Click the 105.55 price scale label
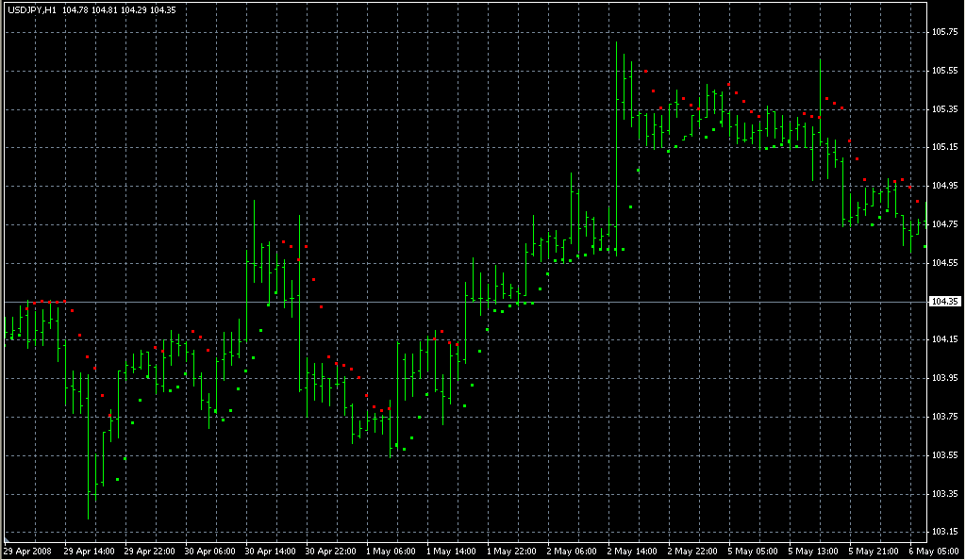The image size is (966, 560). [944, 71]
